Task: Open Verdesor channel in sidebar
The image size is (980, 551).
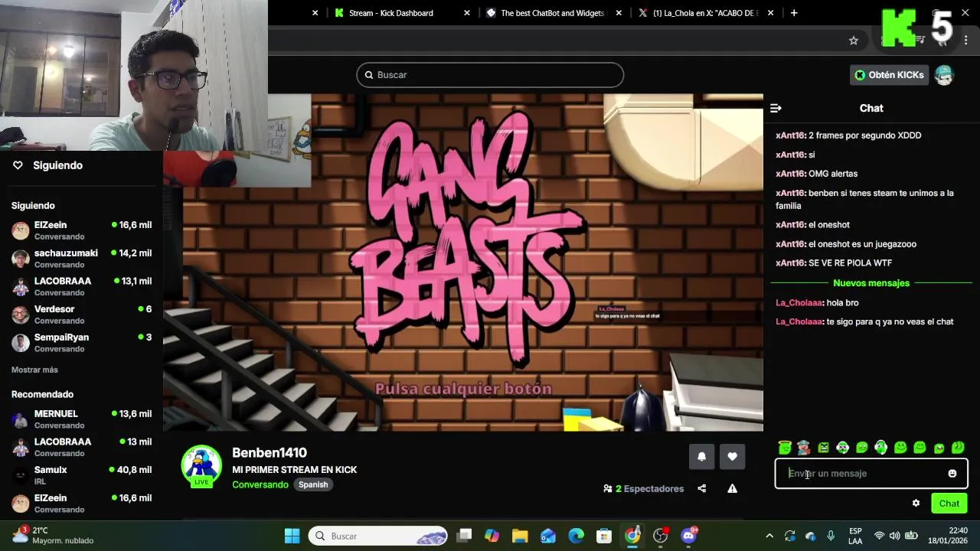Action: [82, 315]
